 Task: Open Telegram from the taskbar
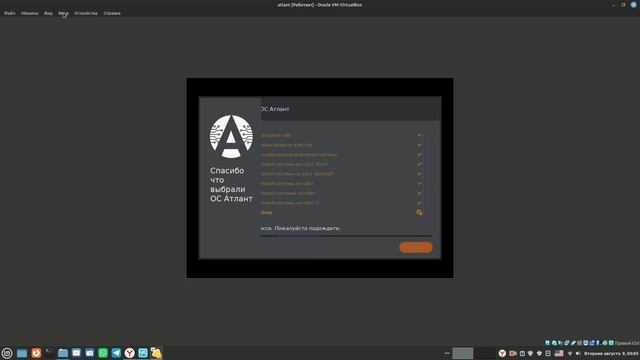tap(116, 353)
